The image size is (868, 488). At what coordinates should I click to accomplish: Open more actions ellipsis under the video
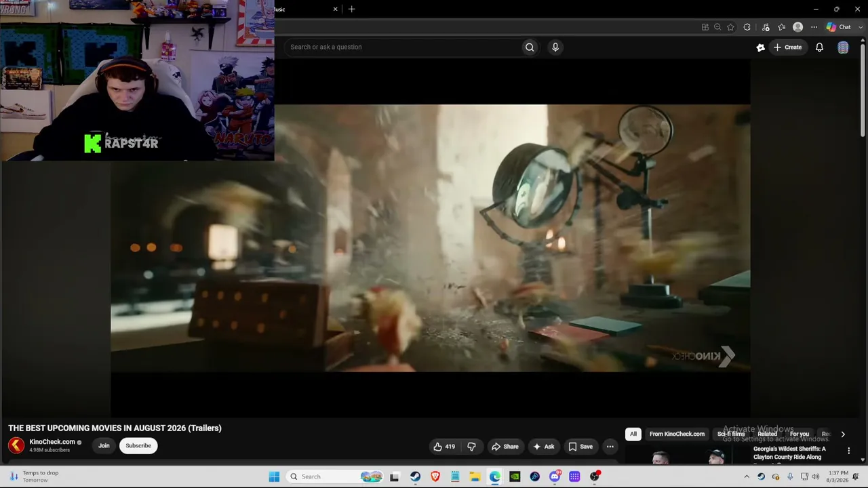coord(610,447)
